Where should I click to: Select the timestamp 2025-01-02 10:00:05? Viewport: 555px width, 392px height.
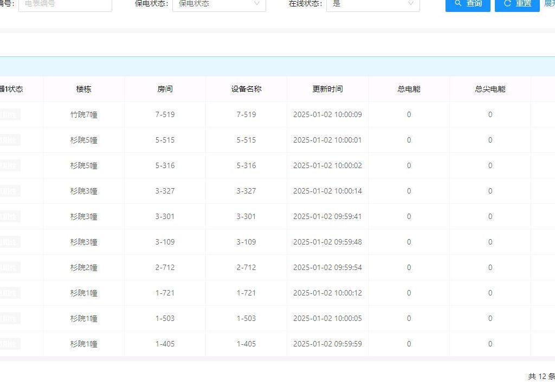tap(328, 319)
